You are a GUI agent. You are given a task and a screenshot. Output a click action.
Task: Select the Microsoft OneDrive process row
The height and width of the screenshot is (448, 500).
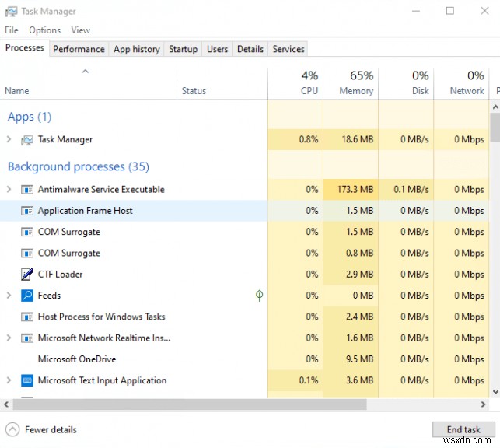[244, 359]
